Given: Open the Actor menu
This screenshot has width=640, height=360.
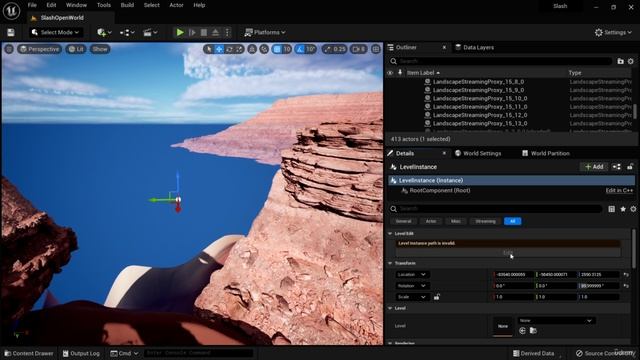Looking at the screenshot, I should [176, 5].
